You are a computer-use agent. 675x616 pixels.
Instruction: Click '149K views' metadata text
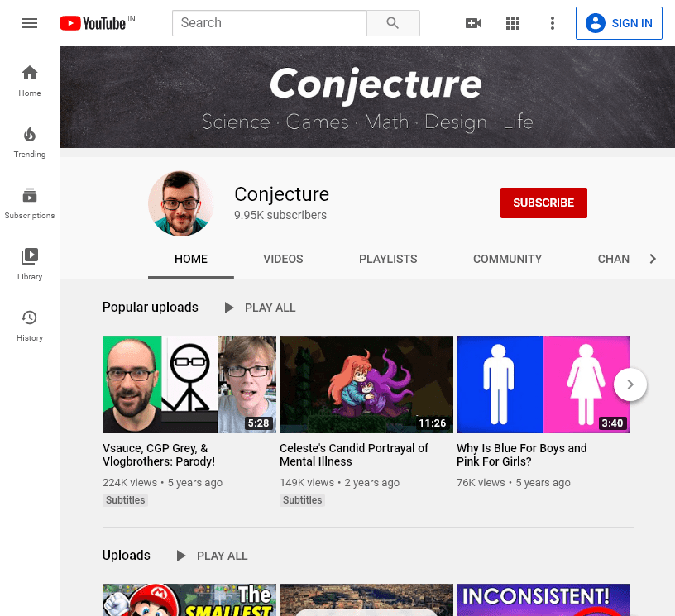pyautogui.click(x=307, y=483)
